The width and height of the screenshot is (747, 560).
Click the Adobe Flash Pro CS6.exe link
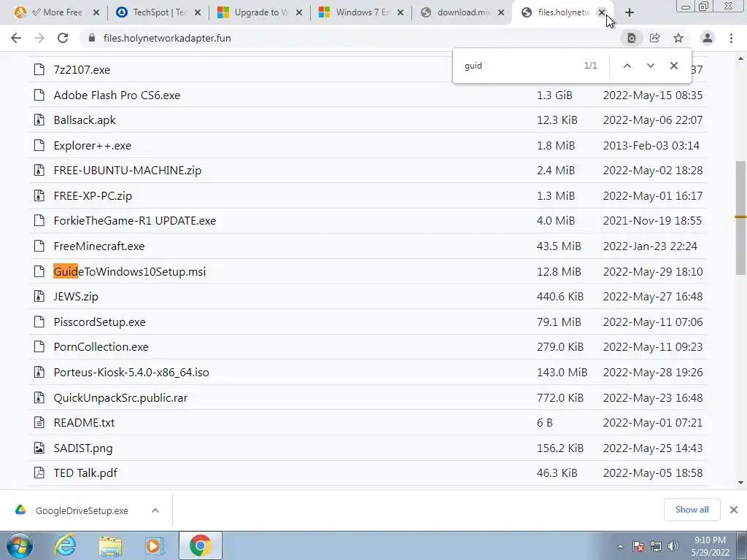pos(117,96)
